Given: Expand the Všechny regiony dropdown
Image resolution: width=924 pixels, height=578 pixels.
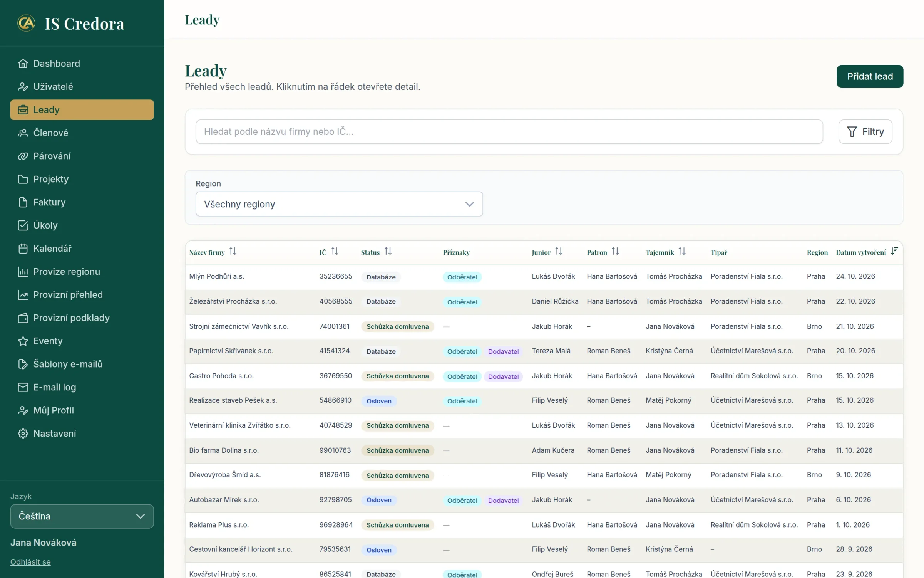Looking at the screenshot, I should (339, 204).
